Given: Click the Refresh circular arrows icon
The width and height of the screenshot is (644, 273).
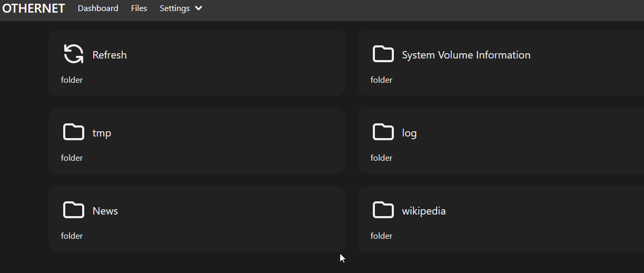Looking at the screenshot, I should pyautogui.click(x=74, y=54).
